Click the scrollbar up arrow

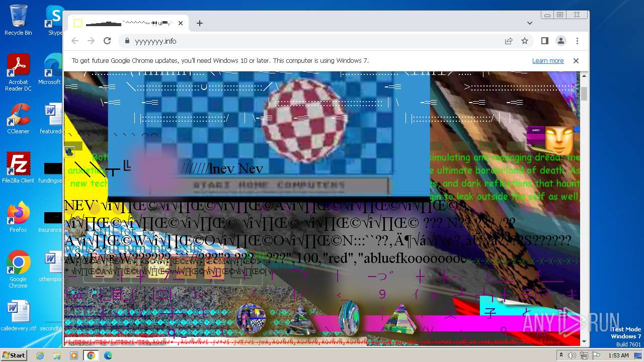pos(584,75)
